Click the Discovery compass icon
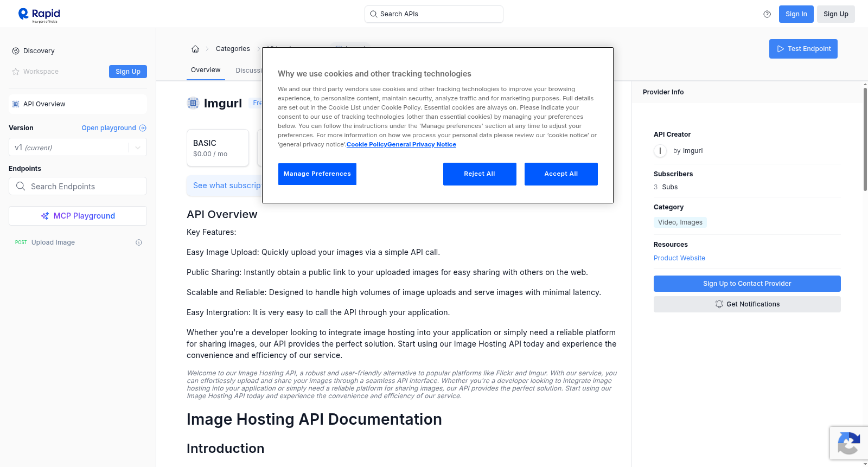Viewport: 868px width, 467px height. (x=16, y=51)
